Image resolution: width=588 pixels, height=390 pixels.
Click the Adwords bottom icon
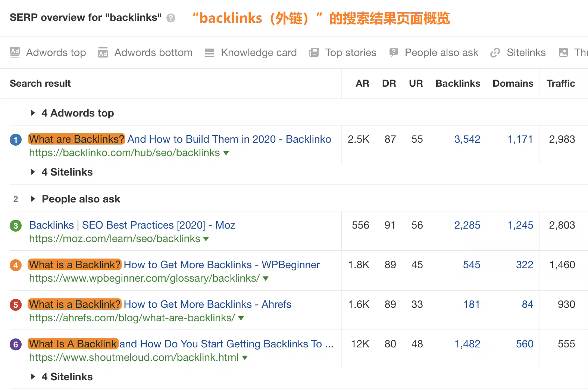[x=103, y=52]
